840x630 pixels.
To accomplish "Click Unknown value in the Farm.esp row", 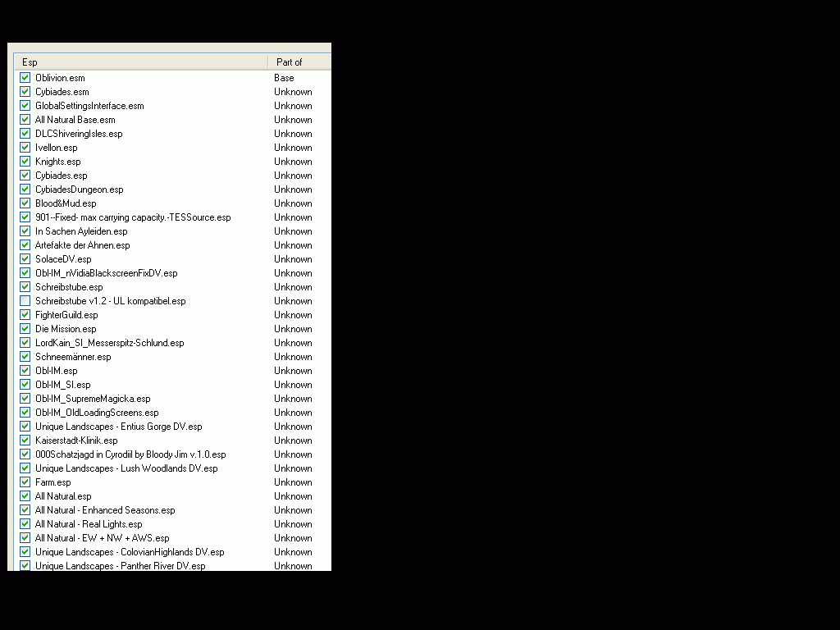I will pyautogui.click(x=293, y=482).
